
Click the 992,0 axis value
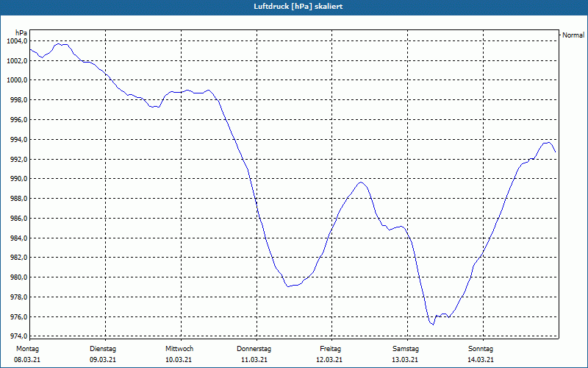pyautogui.click(x=18, y=159)
